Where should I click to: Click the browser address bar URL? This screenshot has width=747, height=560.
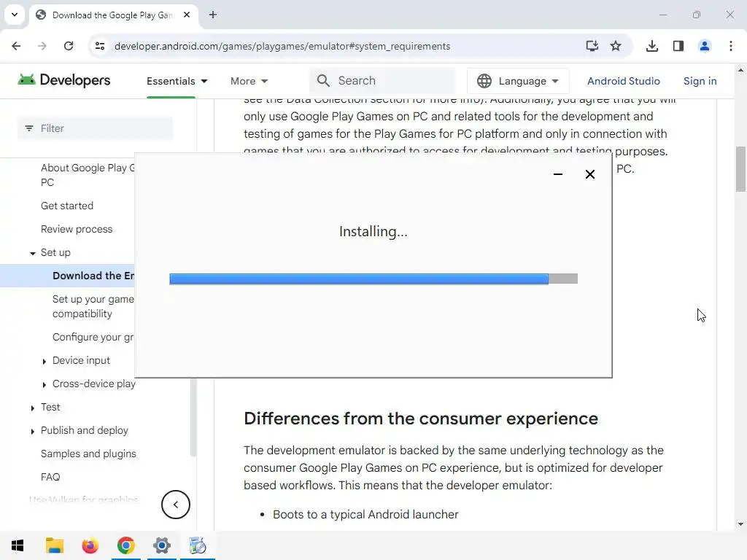[x=282, y=46]
